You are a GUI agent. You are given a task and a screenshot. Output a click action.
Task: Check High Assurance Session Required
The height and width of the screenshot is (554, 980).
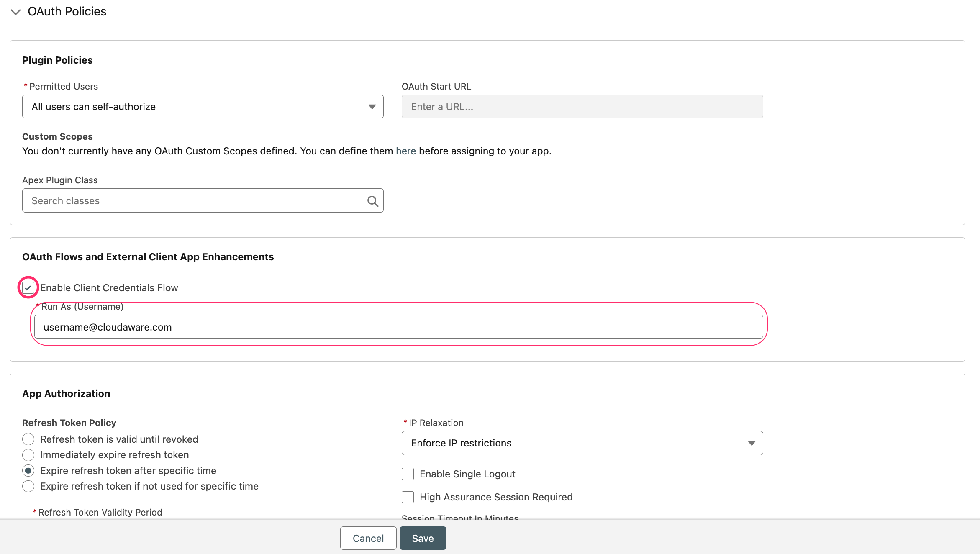(x=407, y=497)
